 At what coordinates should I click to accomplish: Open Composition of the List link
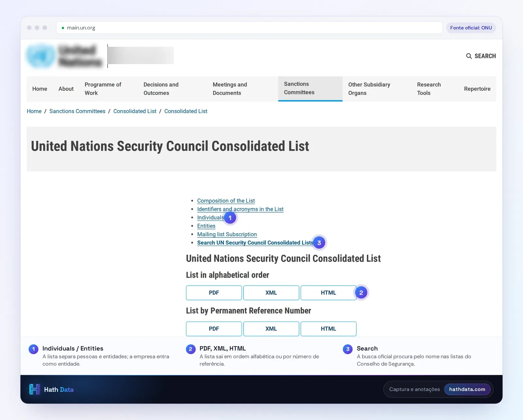click(226, 201)
